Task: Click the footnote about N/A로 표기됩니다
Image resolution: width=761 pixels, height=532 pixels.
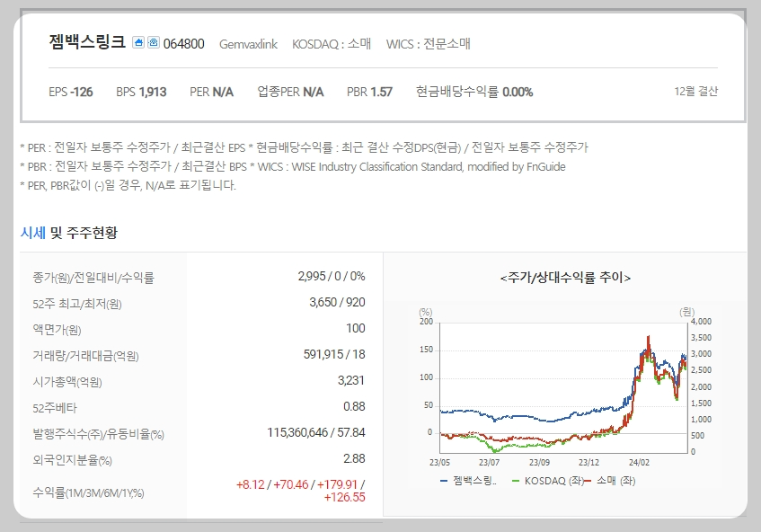Action: tap(128, 185)
